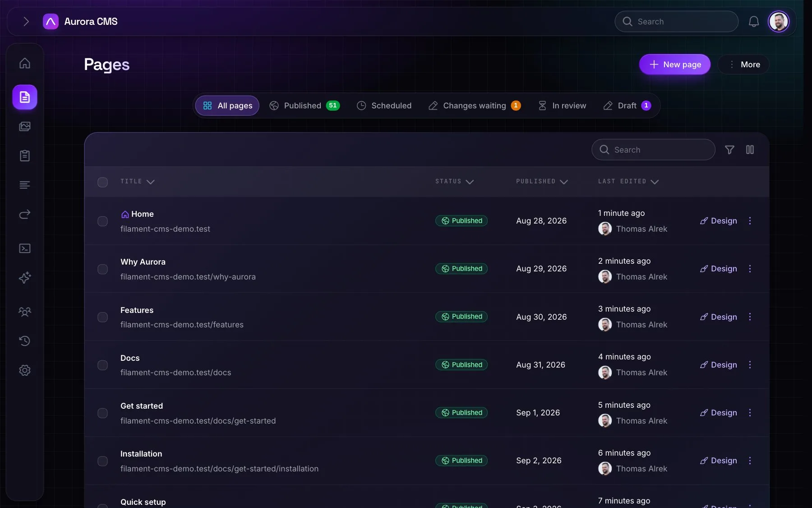Select the Pages document sidebar icon
The image size is (812, 508).
(x=25, y=97)
